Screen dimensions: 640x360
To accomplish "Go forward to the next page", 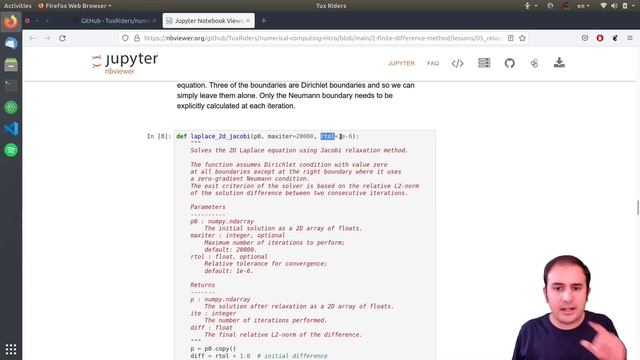I will click(x=47, y=38).
